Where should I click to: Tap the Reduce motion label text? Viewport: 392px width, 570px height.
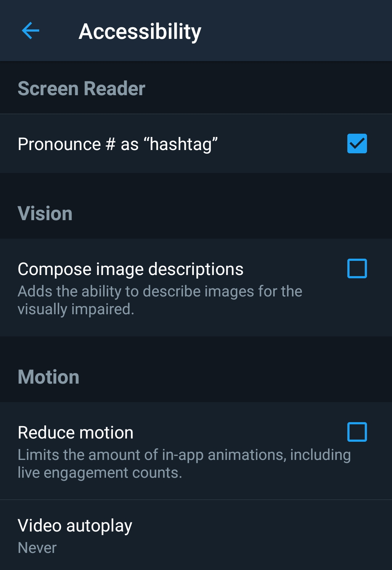[75, 433]
